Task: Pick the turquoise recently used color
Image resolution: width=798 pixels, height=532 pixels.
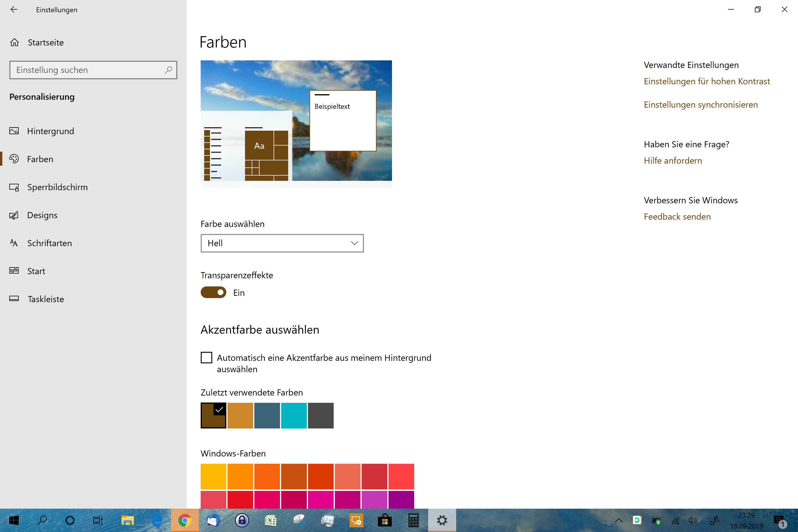Action: point(294,416)
